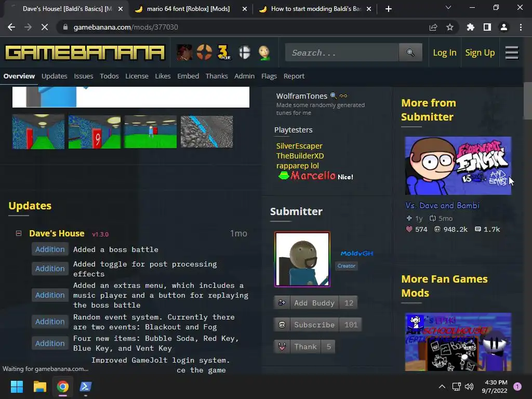Viewport: 532px width, 399px height.
Task: Open the tab search dropdown chevron
Action: pos(448,7)
